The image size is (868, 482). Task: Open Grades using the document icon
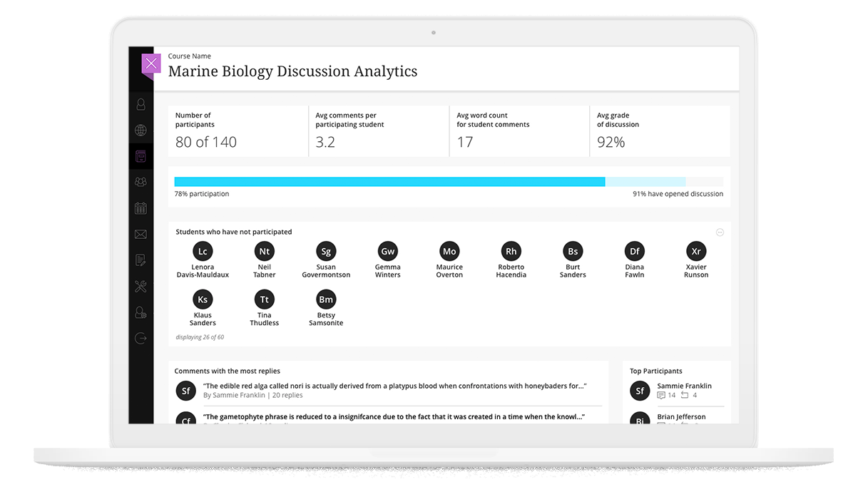[141, 260]
